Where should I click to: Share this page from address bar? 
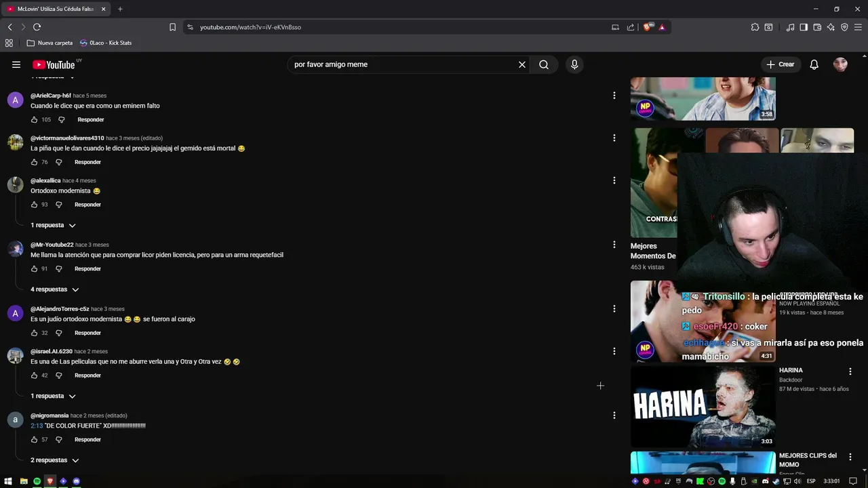[631, 27]
